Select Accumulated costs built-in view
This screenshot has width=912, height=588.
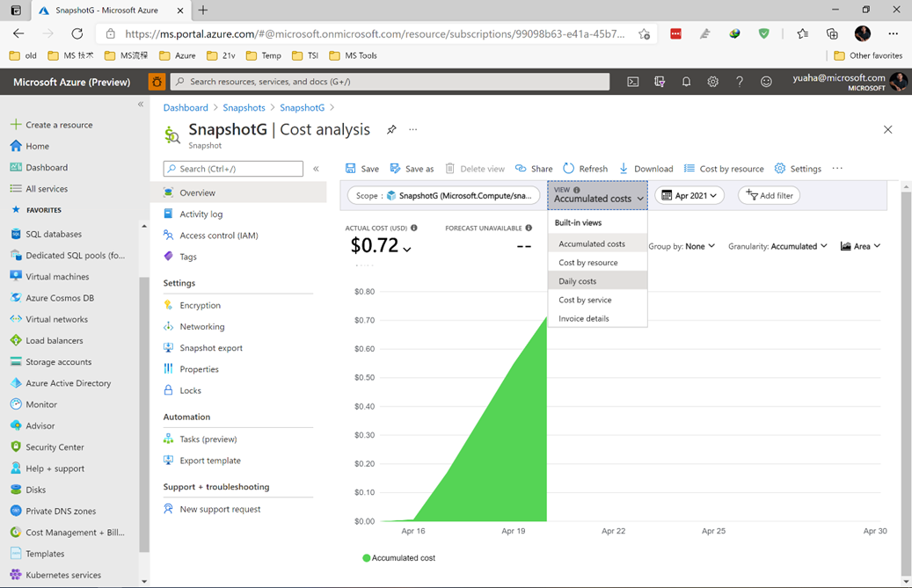[x=597, y=244]
